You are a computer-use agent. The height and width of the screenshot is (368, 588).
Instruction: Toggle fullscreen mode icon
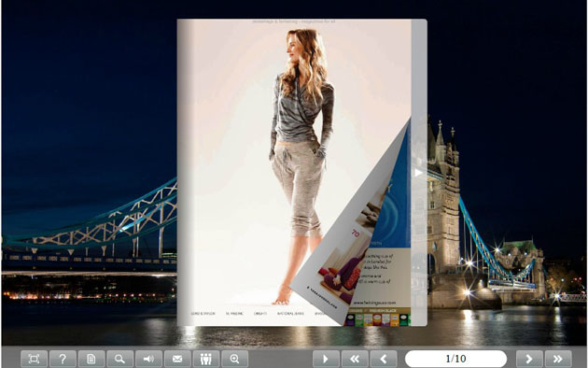34,359
